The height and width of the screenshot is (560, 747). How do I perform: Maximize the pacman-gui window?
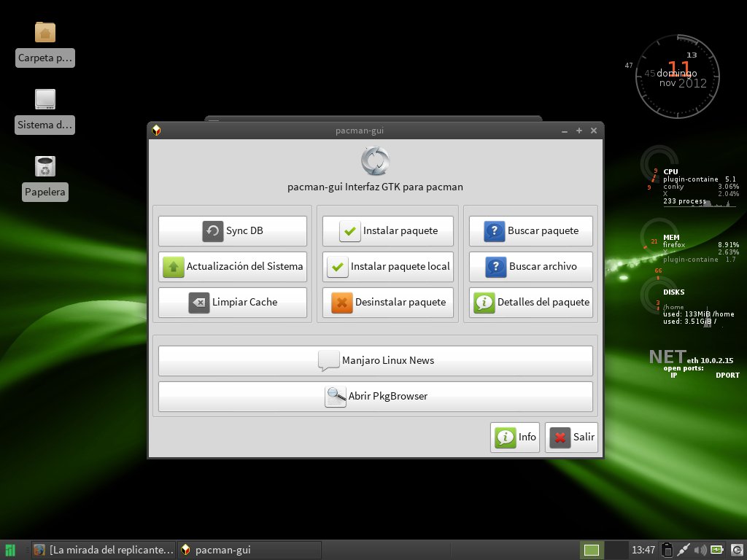(x=578, y=131)
